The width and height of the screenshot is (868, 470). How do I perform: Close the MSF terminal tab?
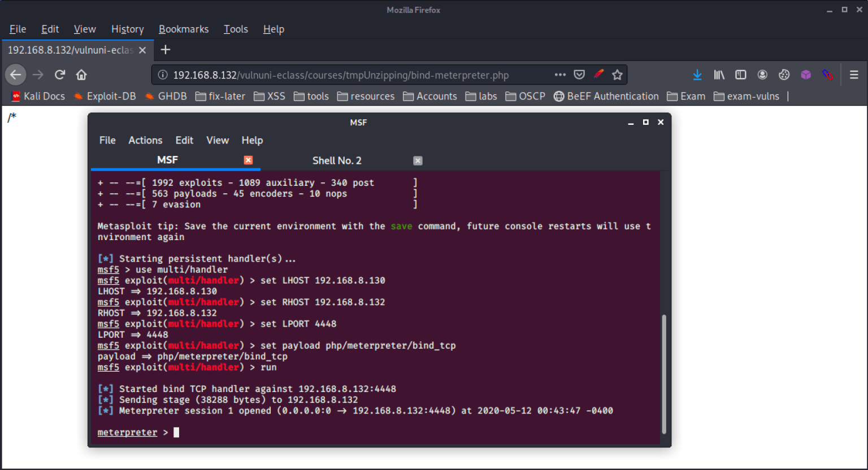[248, 160]
